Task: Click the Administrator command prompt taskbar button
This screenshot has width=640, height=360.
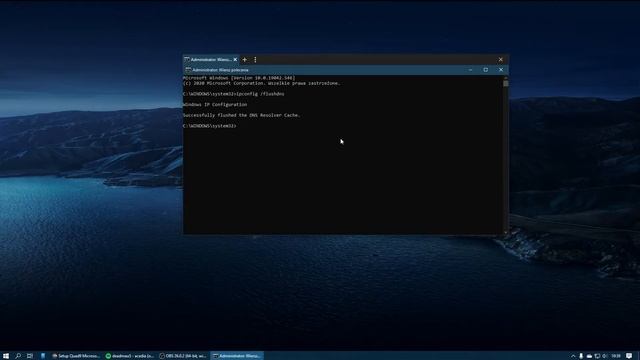Action: pos(237,356)
